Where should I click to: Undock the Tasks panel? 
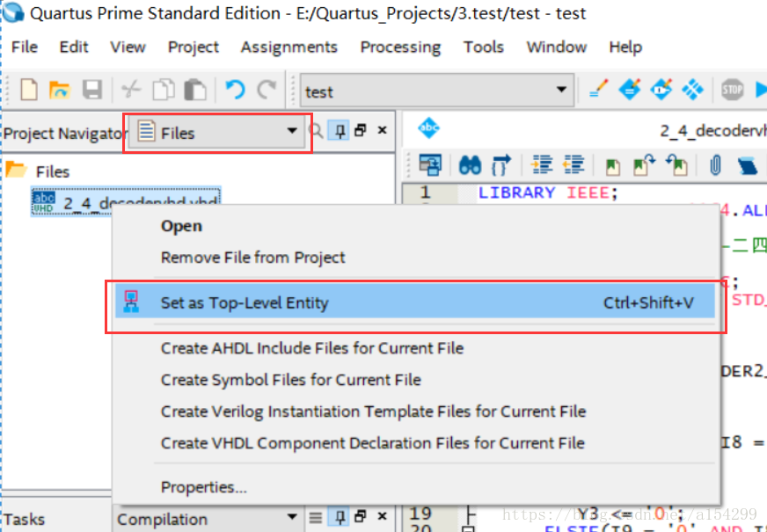tap(361, 516)
